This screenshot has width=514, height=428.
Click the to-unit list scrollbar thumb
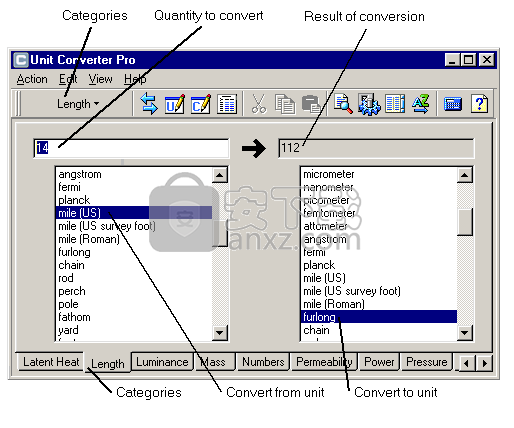(x=465, y=222)
